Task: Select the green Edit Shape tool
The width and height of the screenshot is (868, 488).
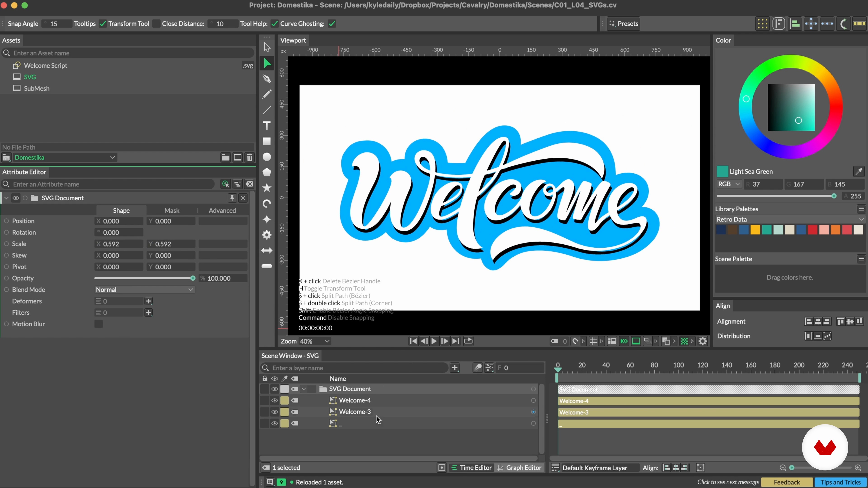Action: coord(267,63)
